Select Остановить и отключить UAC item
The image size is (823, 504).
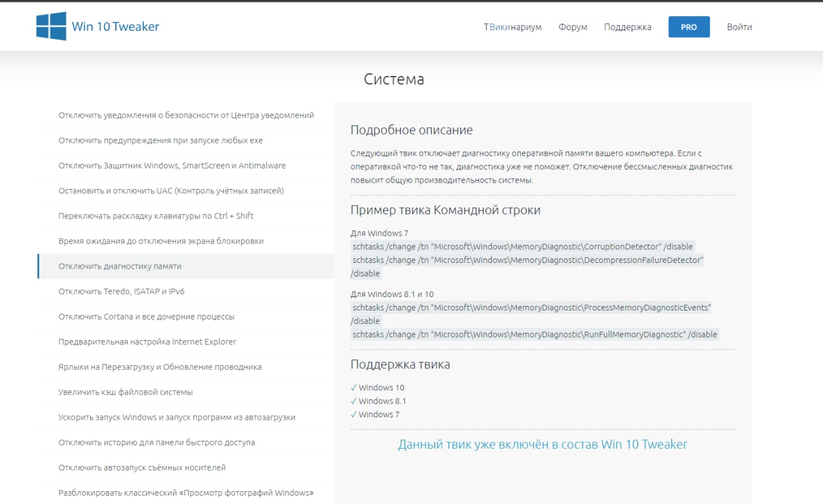click(186, 191)
